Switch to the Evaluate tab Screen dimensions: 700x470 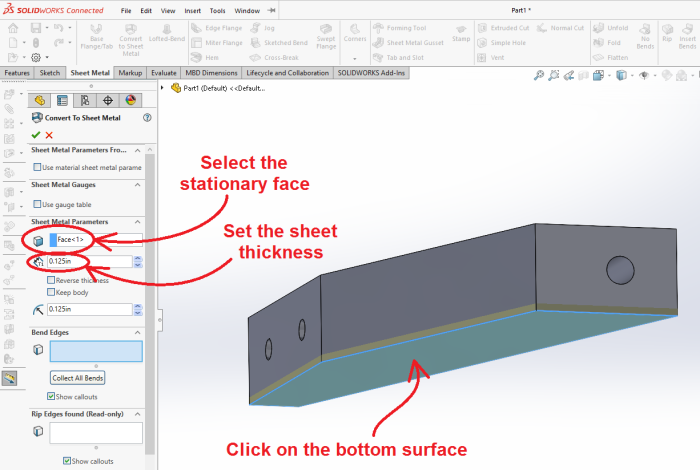coord(165,73)
